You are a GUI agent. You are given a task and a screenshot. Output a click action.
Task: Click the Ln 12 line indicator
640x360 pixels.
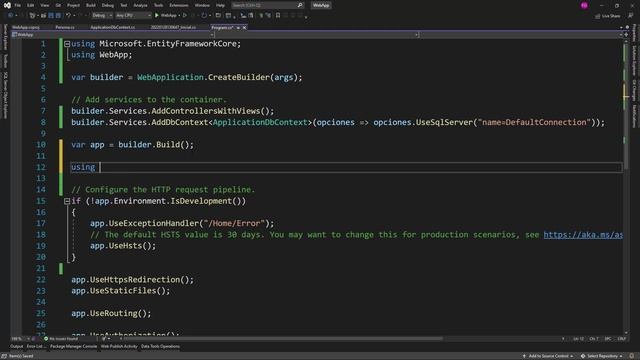tap(578, 339)
